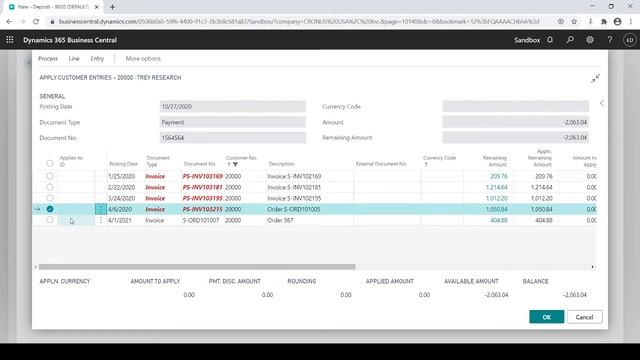Open the Line menu
The image size is (640, 360).
[x=74, y=59]
